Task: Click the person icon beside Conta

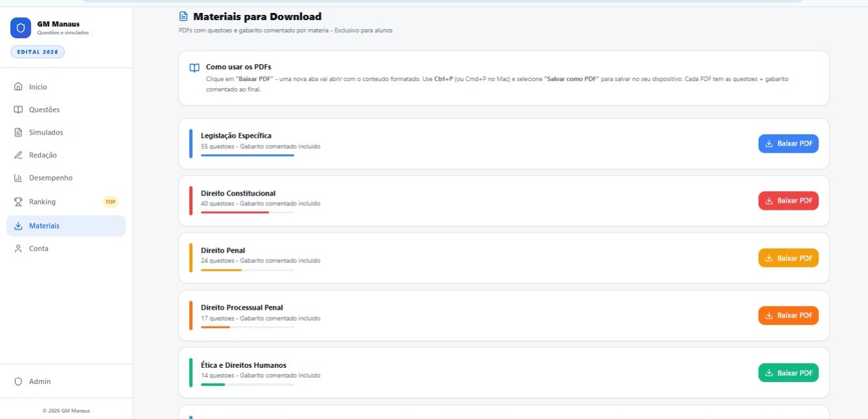Action: 18,249
